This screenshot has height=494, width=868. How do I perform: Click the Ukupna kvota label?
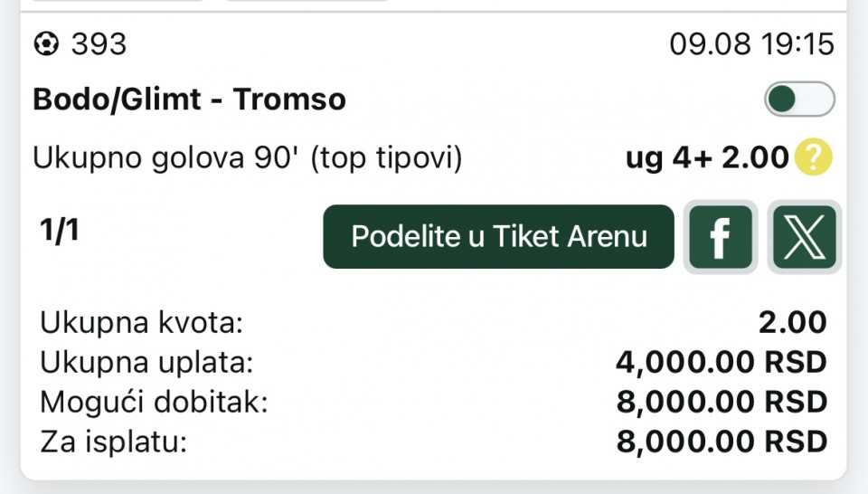tap(142, 322)
